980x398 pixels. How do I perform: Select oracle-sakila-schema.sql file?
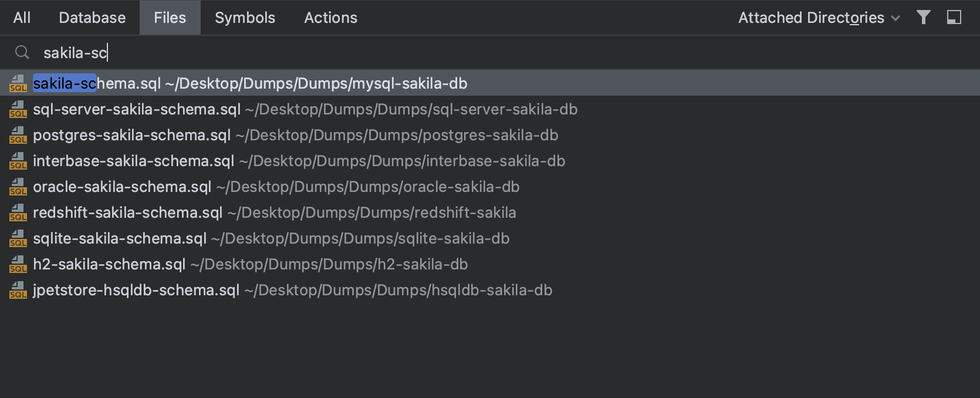point(490,187)
